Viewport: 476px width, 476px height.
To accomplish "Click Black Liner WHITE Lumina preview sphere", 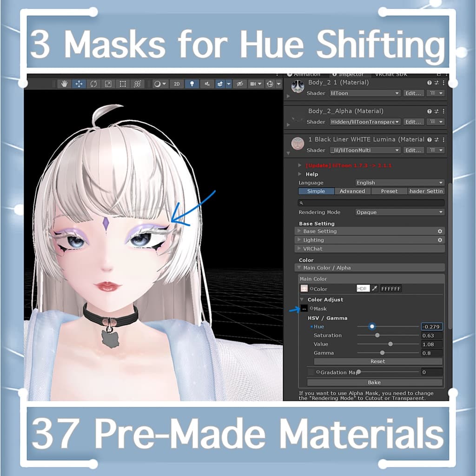I will (297, 144).
